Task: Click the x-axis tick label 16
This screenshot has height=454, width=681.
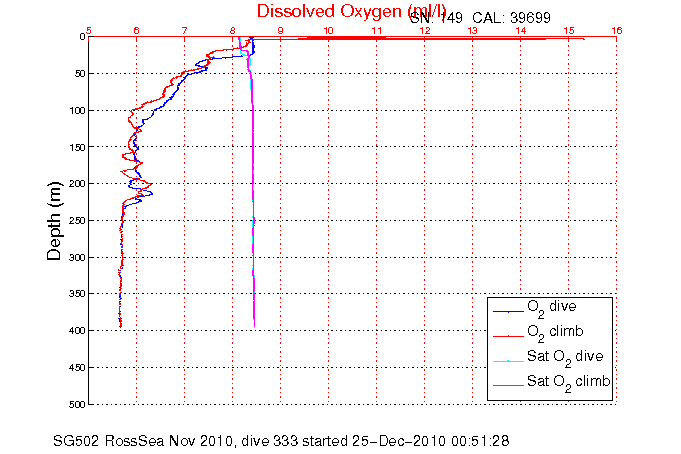Action: (x=616, y=30)
